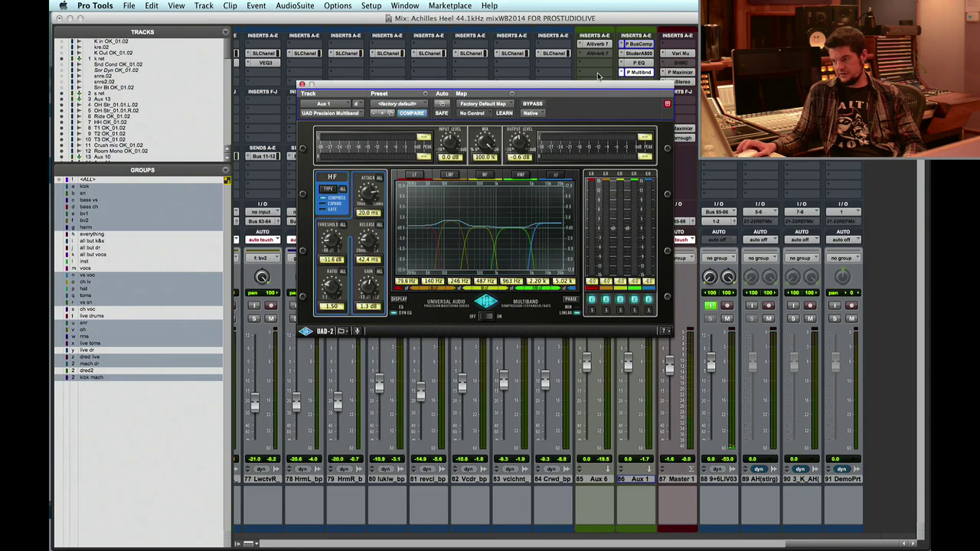Click the red target icon in plugin header
Image resolution: width=980 pixels, height=551 pixels.
[x=667, y=103]
